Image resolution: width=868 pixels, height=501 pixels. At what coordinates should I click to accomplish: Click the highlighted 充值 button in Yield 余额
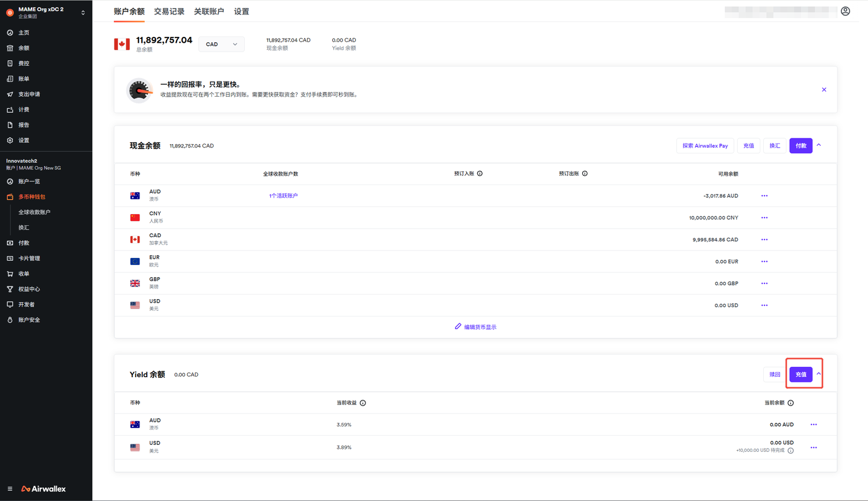[800, 374]
